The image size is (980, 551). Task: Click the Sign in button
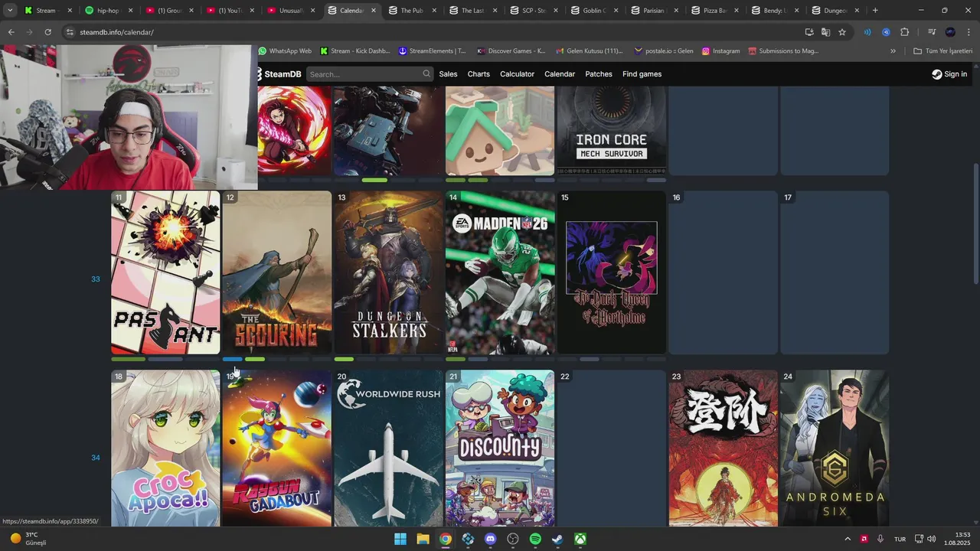pyautogui.click(x=949, y=74)
